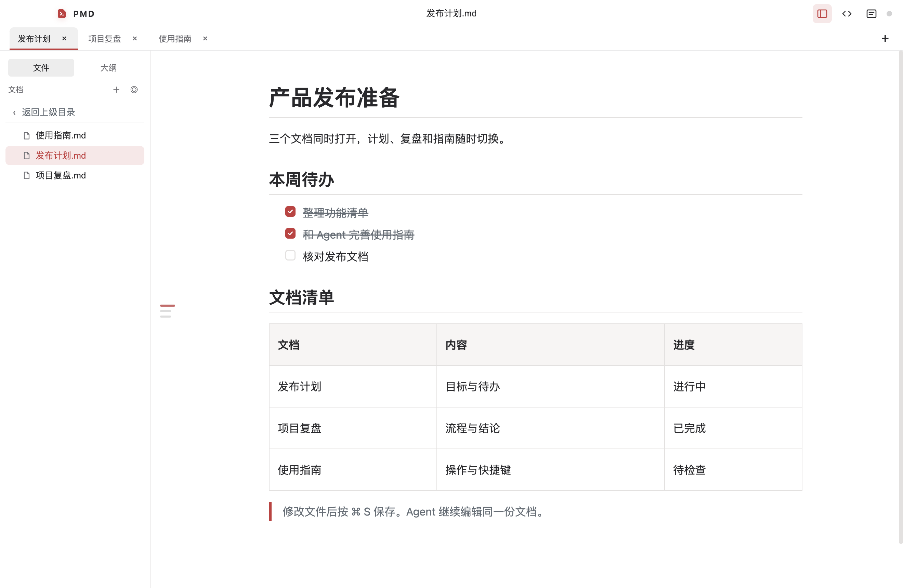Open the comment panel icon
Viewport: 903px width, 588px height.
pyautogui.click(x=871, y=14)
